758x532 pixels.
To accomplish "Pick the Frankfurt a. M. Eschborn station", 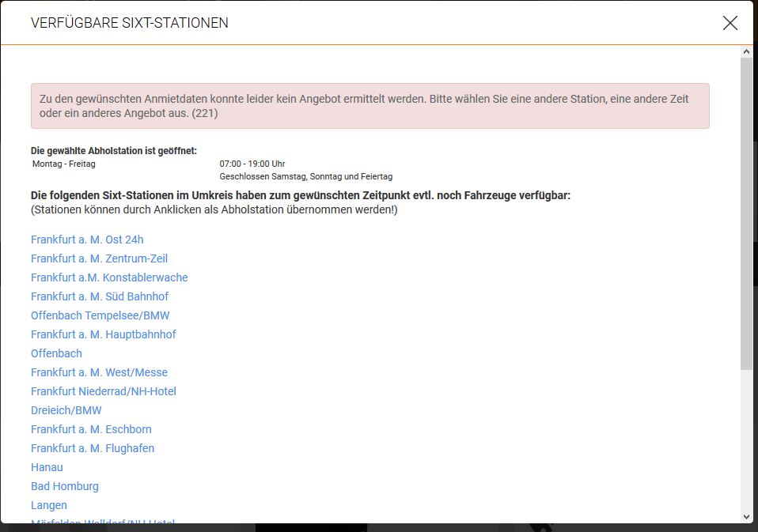I will pos(91,429).
